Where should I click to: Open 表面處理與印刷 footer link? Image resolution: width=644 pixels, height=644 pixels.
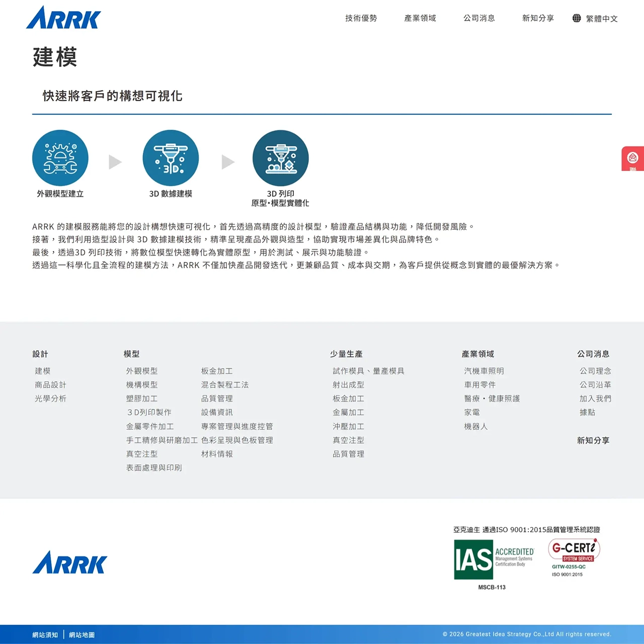point(154,468)
